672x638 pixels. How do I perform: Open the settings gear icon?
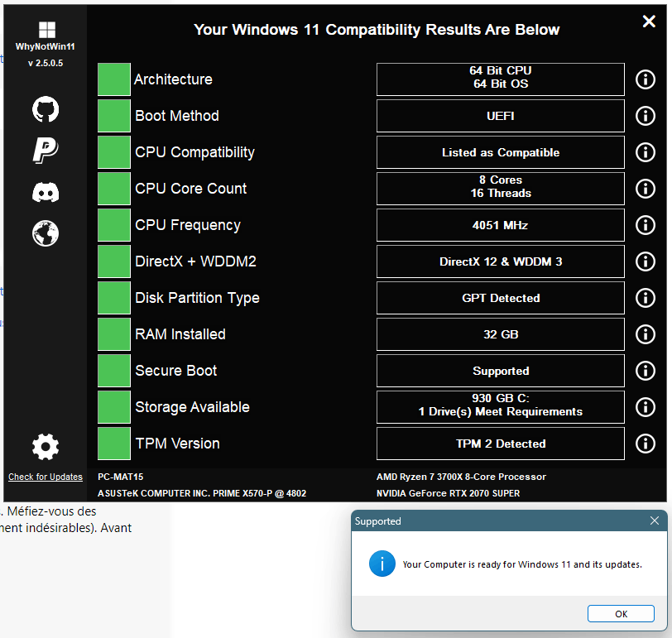pyautogui.click(x=46, y=447)
